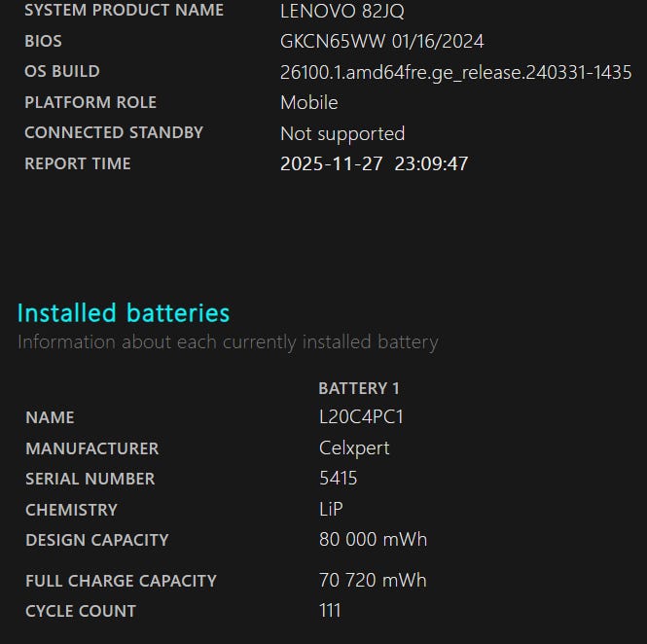Click the BATTERY 1 column header
647x644 pixels.
pyautogui.click(x=359, y=388)
